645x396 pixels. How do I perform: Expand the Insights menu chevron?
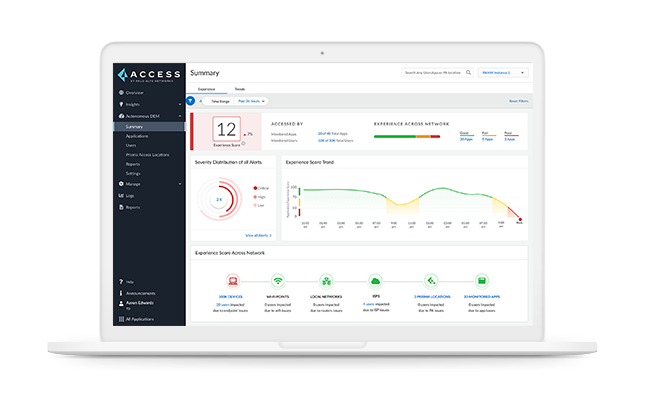(180, 104)
